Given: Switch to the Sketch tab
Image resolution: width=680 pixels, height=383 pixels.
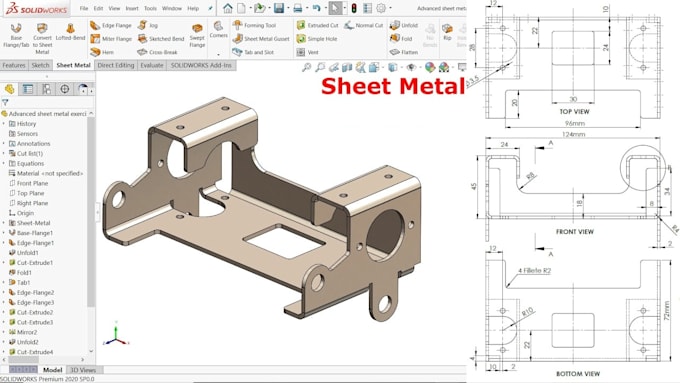Looking at the screenshot, I should (40, 65).
